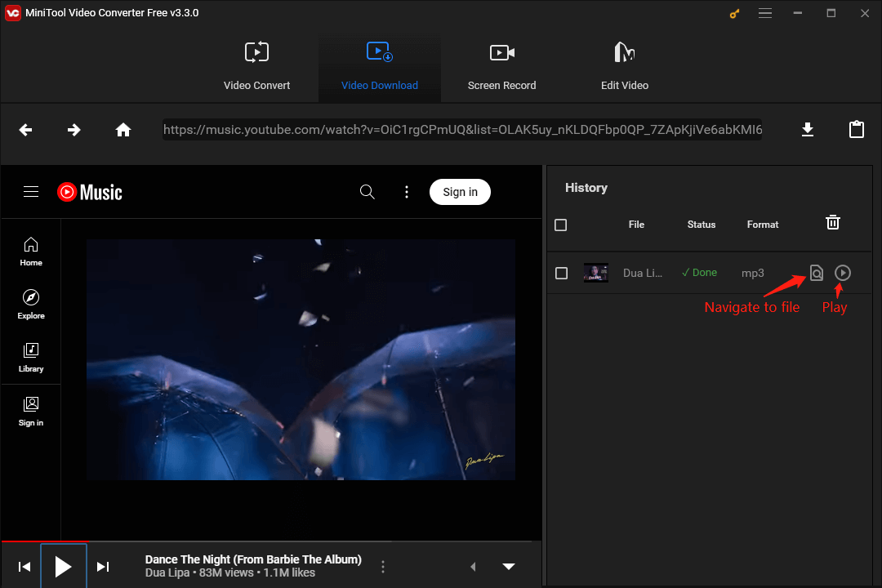Collapse the player with the down arrow

pyautogui.click(x=509, y=567)
